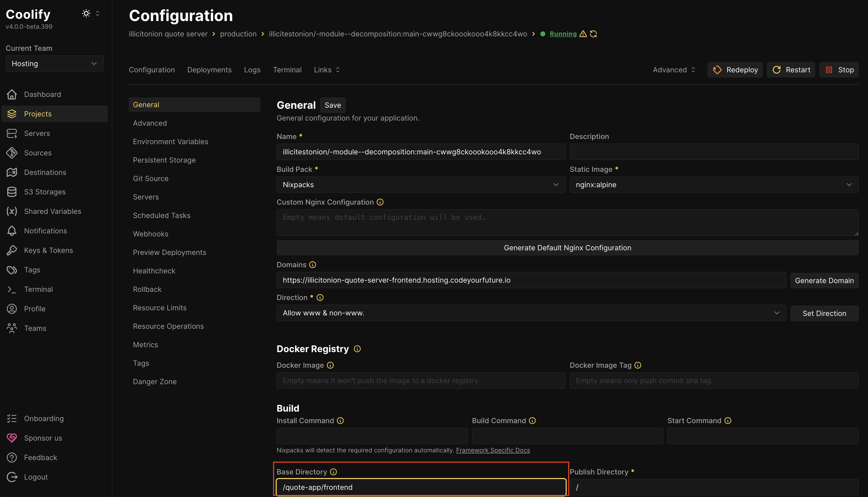
Task: Open Notifications settings
Action: click(x=45, y=230)
